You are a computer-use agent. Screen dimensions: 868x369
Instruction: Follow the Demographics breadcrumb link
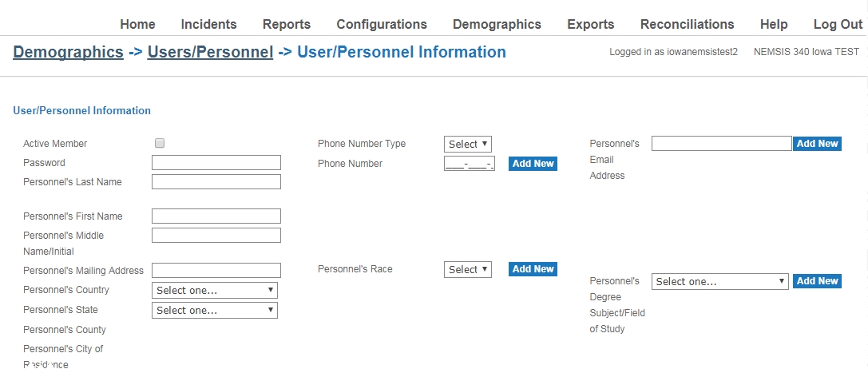click(68, 53)
